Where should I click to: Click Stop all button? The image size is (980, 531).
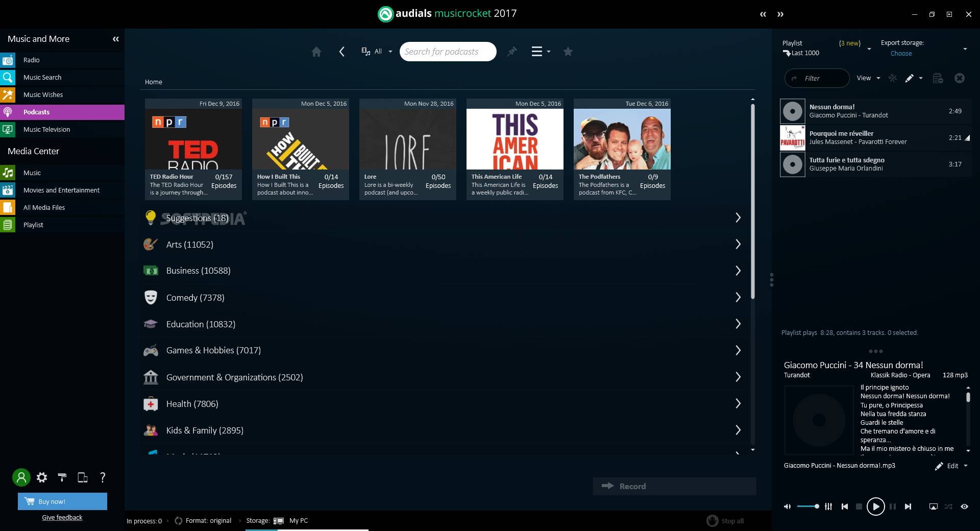[x=725, y=521]
